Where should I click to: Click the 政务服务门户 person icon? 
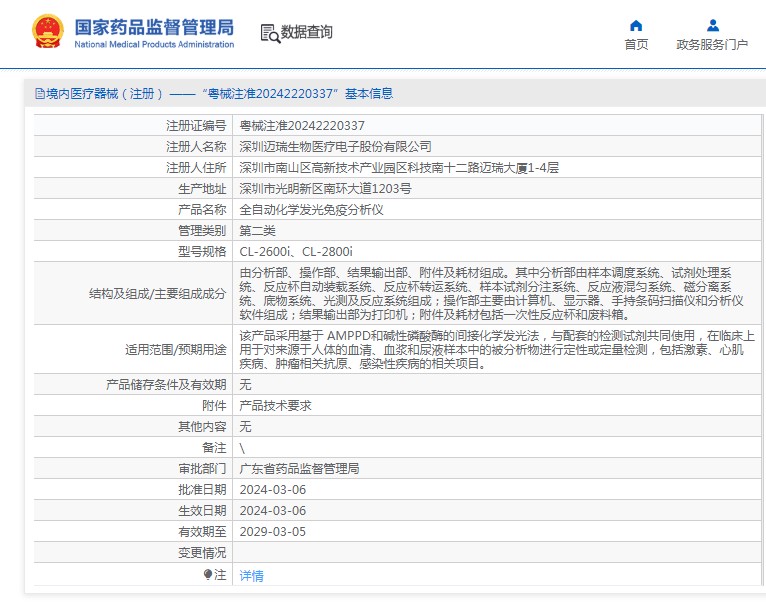pos(712,25)
